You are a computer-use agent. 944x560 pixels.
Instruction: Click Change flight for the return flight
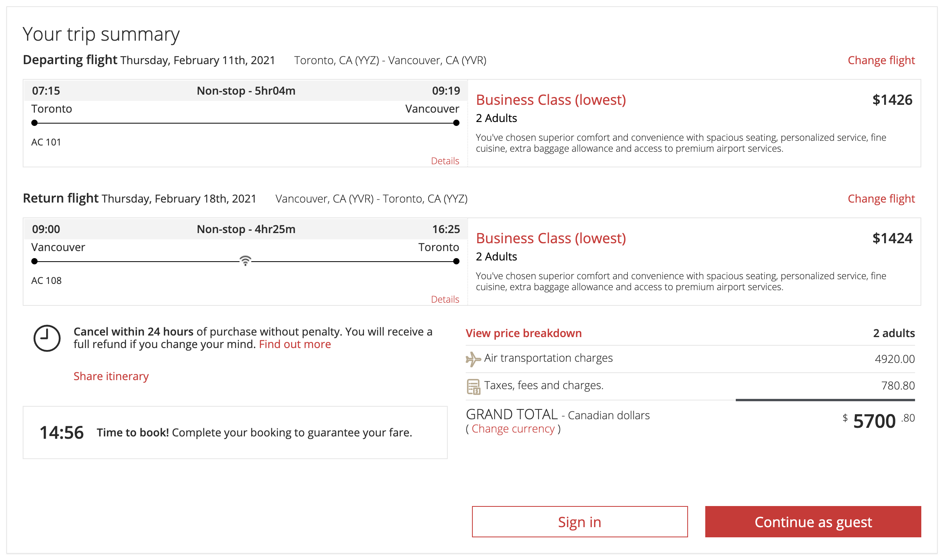click(x=881, y=199)
